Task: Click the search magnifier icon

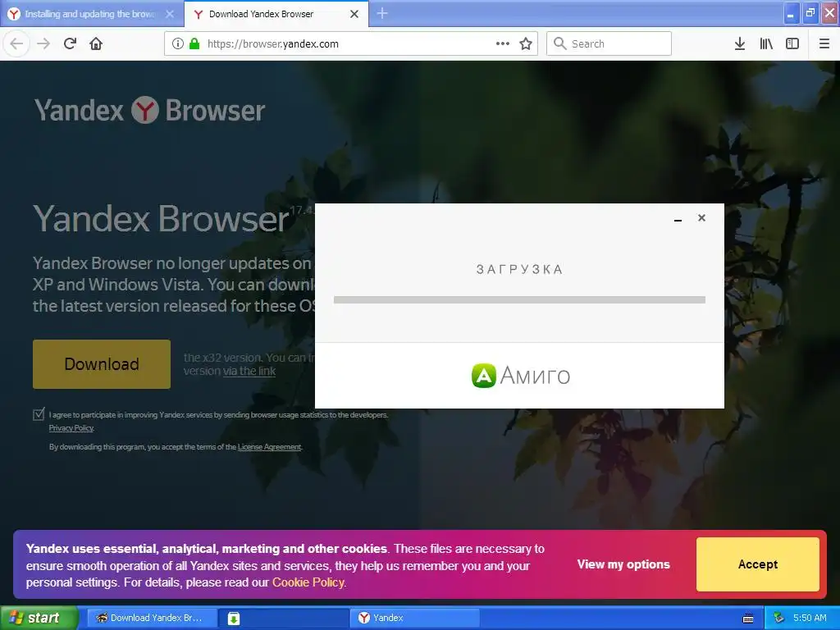Action: [x=559, y=43]
